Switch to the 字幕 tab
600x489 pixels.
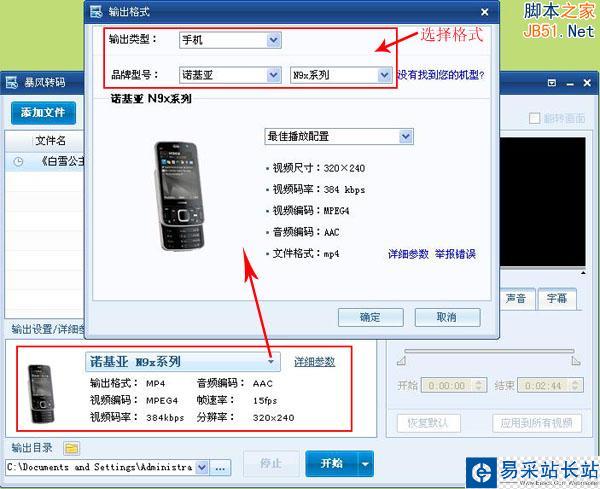pos(557,298)
